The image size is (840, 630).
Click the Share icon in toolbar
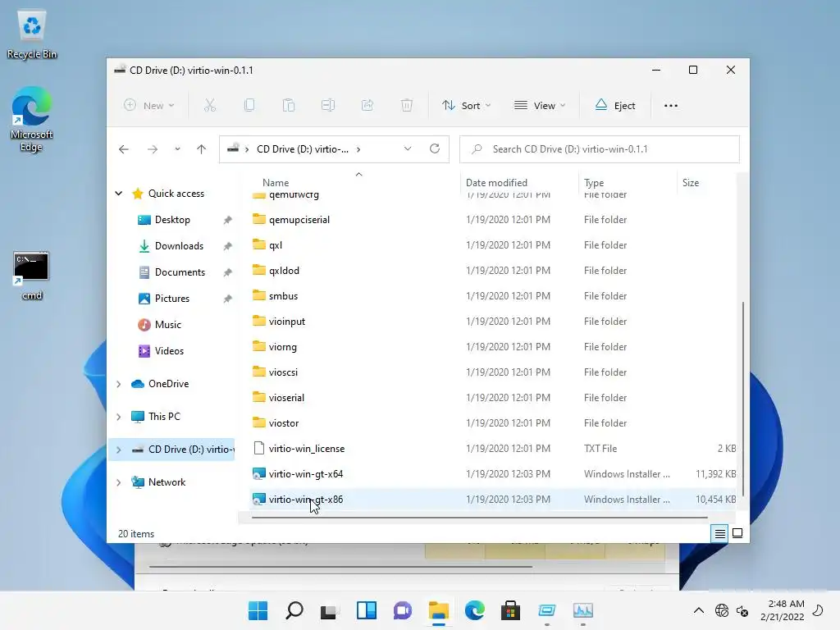pyautogui.click(x=367, y=106)
